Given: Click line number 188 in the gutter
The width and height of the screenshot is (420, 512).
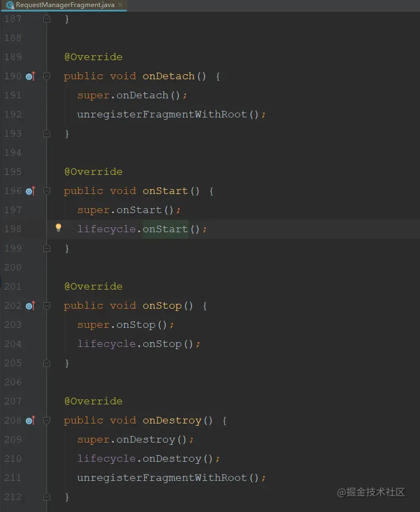Looking at the screenshot, I should tap(13, 38).
